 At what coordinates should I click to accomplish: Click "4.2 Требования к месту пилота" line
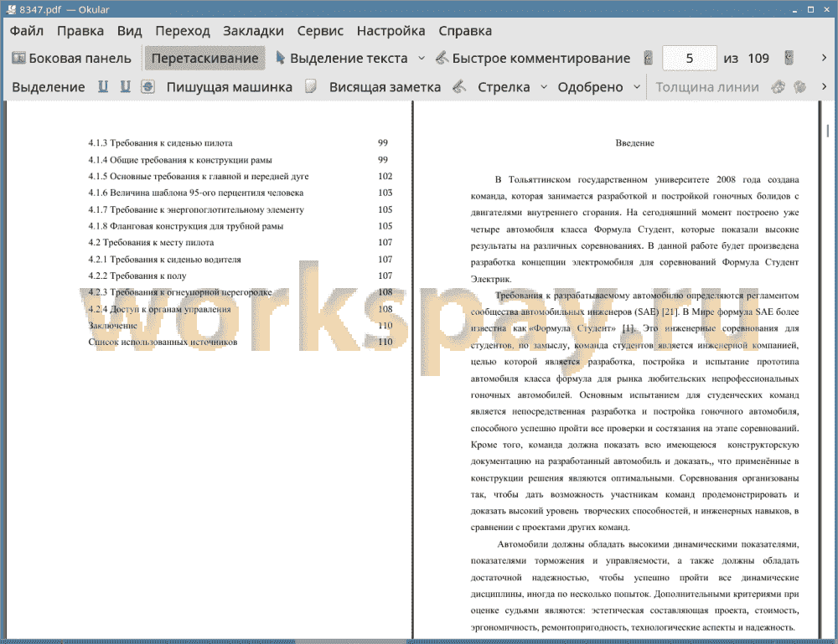pos(151,242)
